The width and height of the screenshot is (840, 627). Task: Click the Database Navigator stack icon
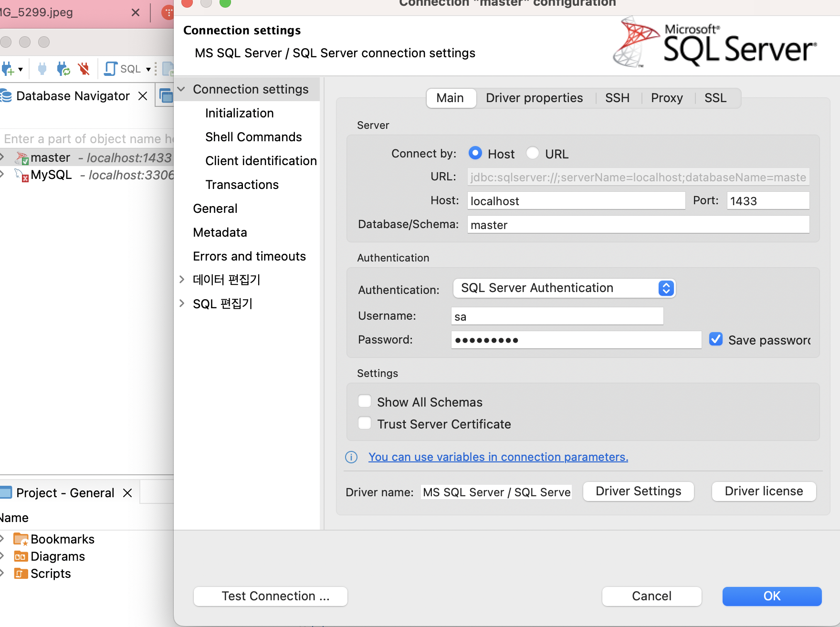pos(6,96)
